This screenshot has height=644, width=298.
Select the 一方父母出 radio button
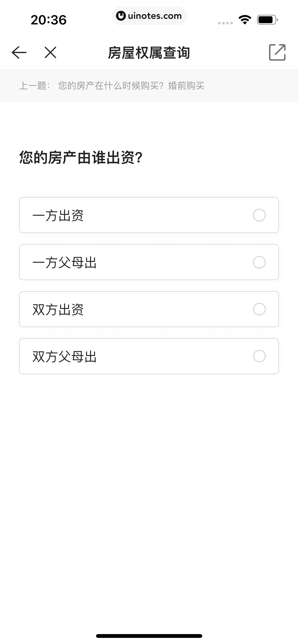(259, 262)
